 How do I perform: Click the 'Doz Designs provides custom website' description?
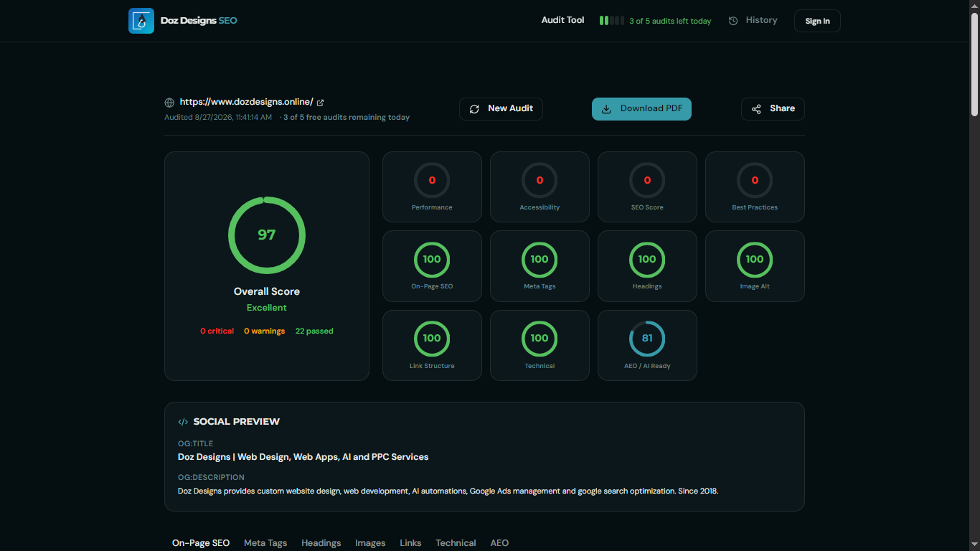[448, 491]
